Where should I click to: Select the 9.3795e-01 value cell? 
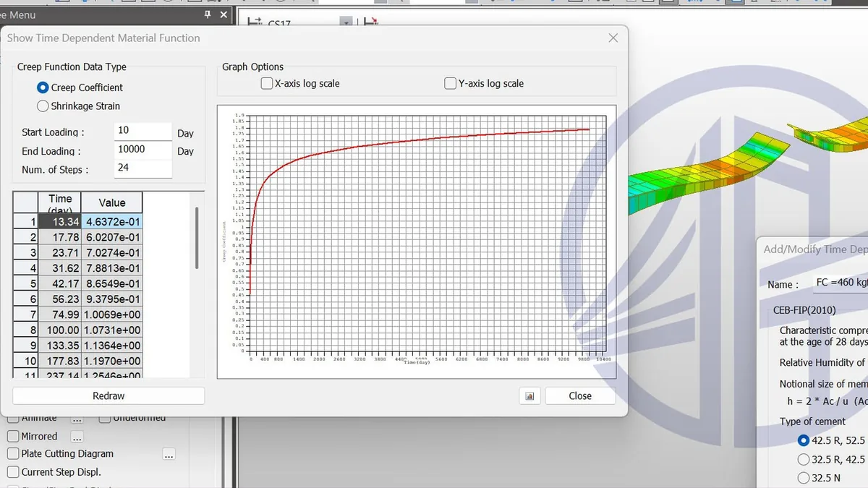[112, 299]
